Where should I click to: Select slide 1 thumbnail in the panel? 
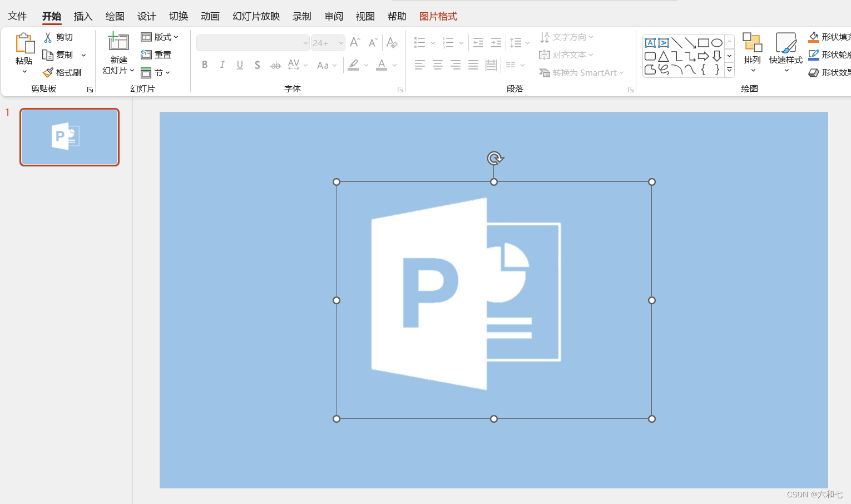click(x=70, y=137)
